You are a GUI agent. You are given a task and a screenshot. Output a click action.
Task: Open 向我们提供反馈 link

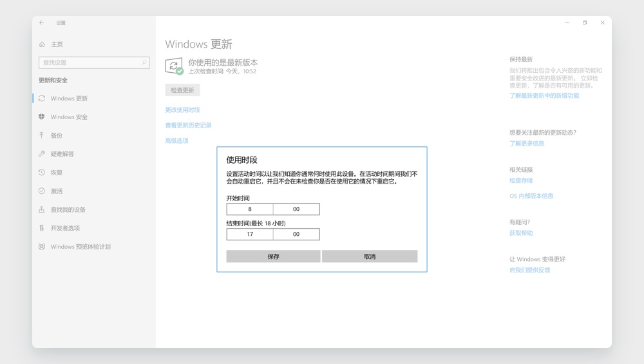tap(529, 270)
